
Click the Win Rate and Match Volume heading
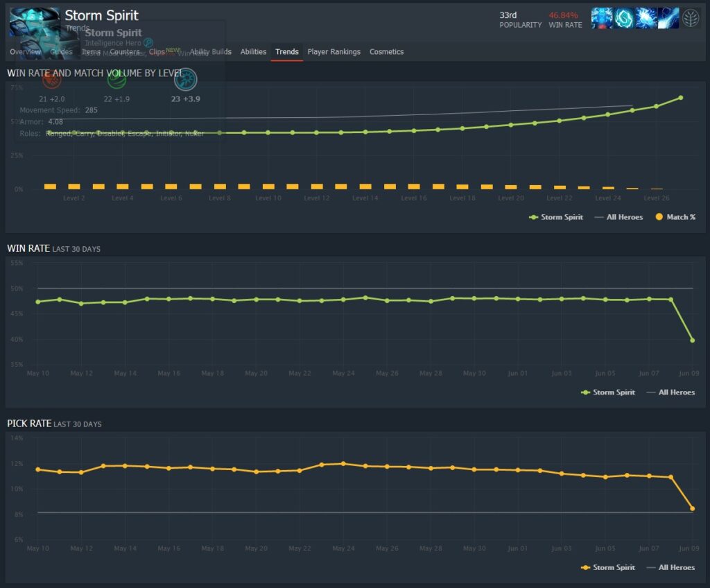[95, 73]
